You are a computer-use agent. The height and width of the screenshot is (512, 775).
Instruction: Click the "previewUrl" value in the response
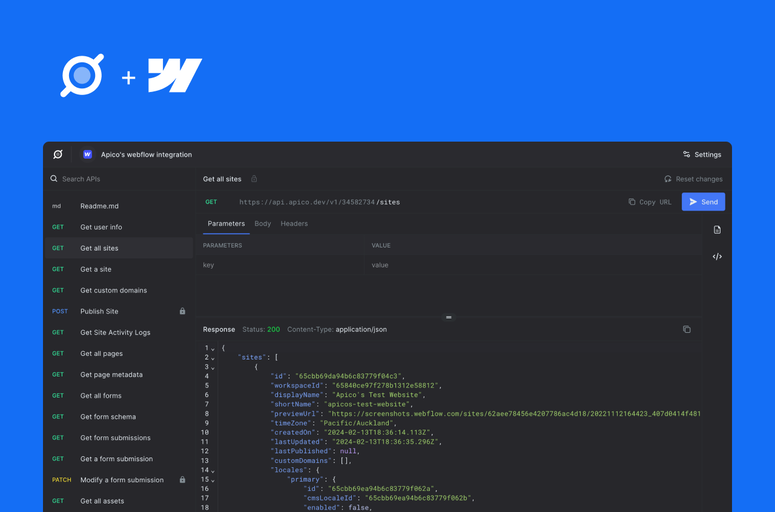pos(515,414)
